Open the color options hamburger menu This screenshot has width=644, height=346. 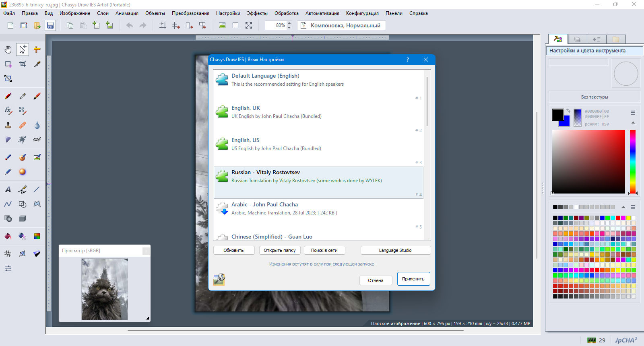[x=633, y=113]
